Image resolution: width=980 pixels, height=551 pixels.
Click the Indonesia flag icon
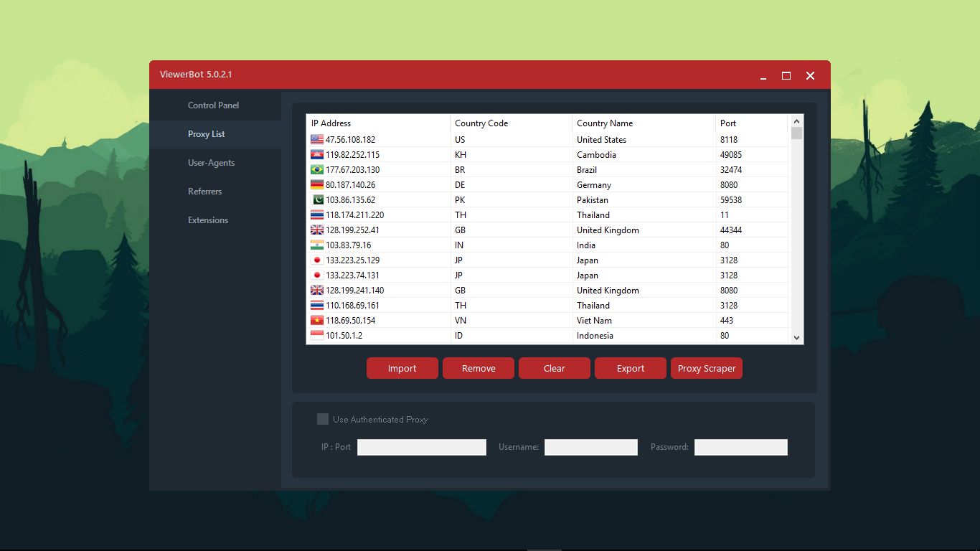pos(316,336)
